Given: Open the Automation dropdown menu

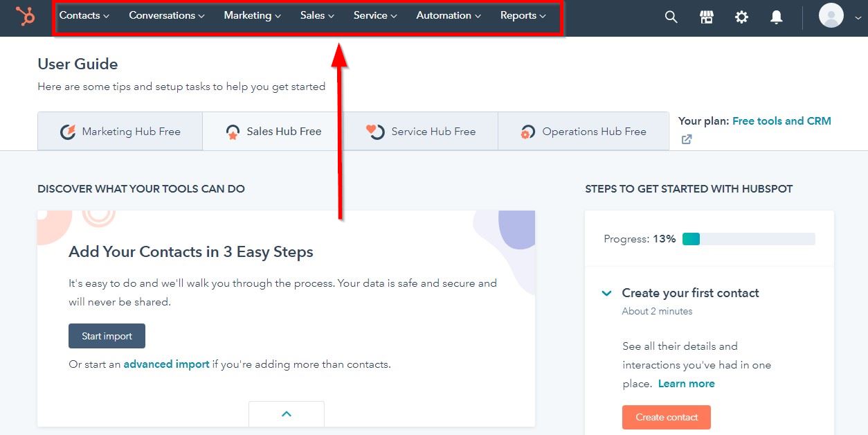Looking at the screenshot, I should click(x=449, y=15).
